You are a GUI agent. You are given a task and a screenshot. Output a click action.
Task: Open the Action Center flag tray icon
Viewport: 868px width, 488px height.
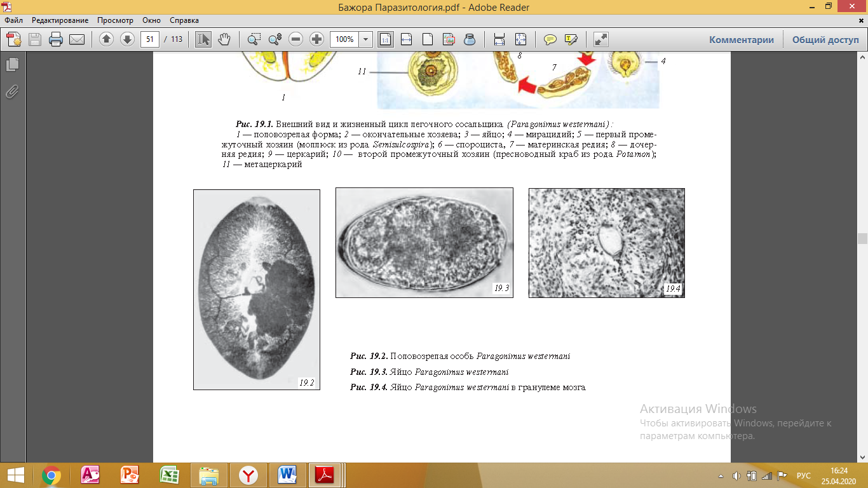(x=782, y=475)
